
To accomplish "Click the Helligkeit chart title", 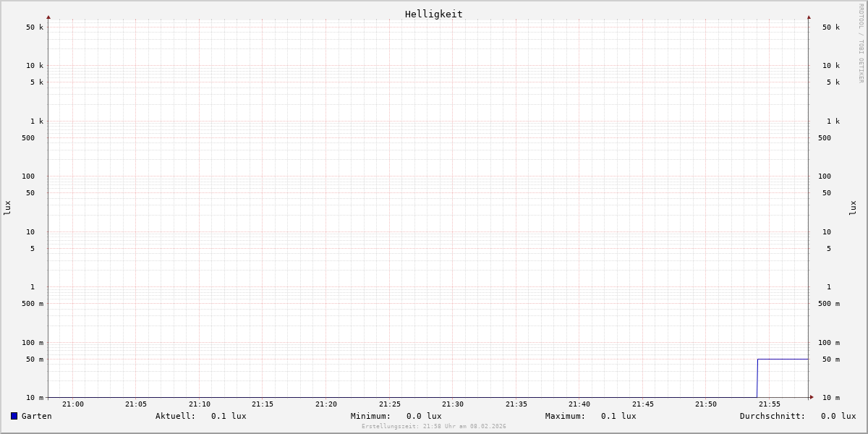I will pyautogui.click(x=433, y=14).
